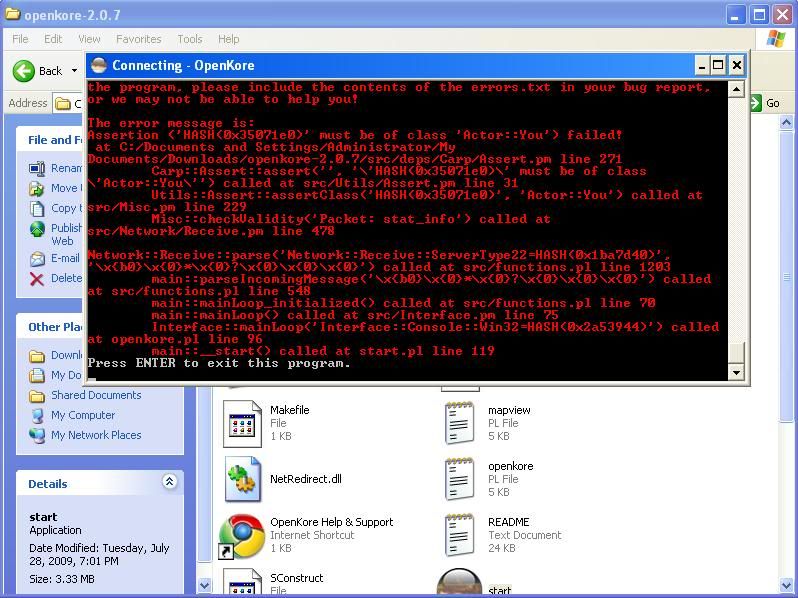Screen dimensions: 798x598
Task: Open the Favorites menu in Explorer
Action: [138, 39]
